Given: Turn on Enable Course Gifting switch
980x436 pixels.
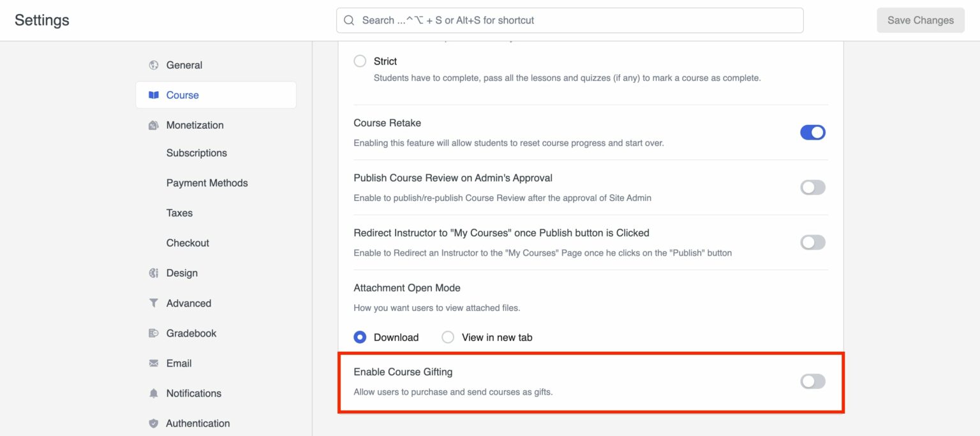Looking at the screenshot, I should coord(812,381).
